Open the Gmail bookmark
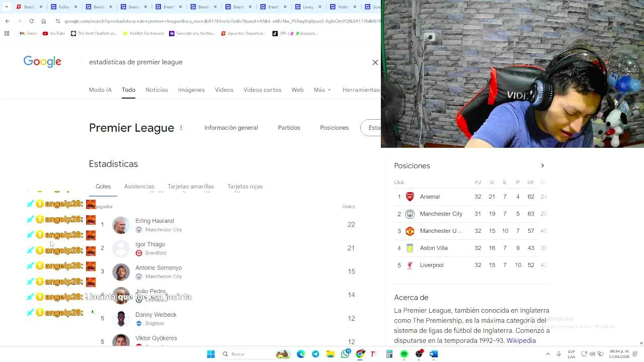 (x=28, y=34)
